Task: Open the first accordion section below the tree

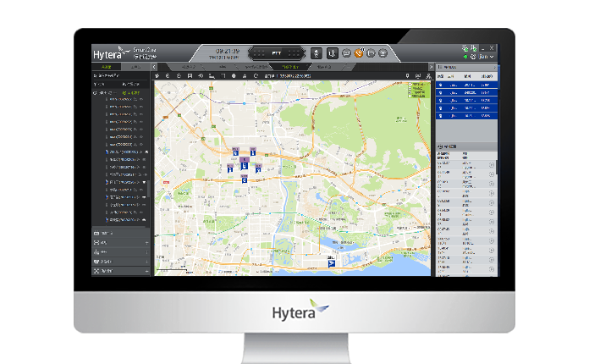Action: coord(120,234)
